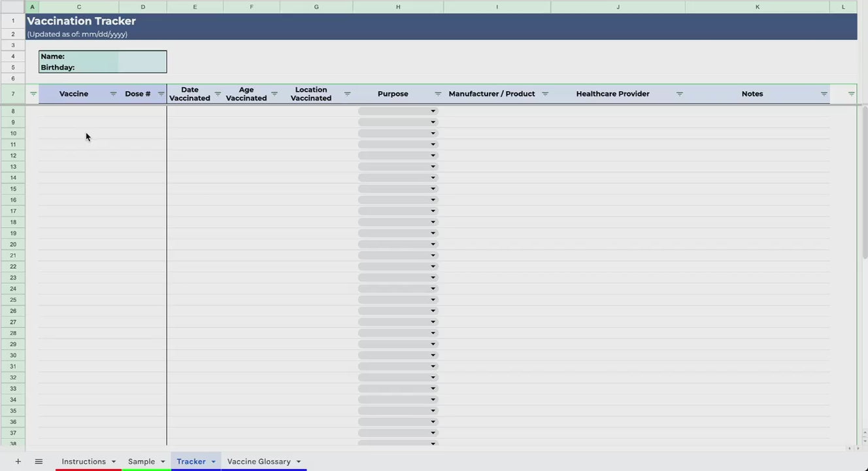The height and width of the screenshot is (471, 868).
Task: Click the filter icon on Dose # column
Action: [161, 94]
